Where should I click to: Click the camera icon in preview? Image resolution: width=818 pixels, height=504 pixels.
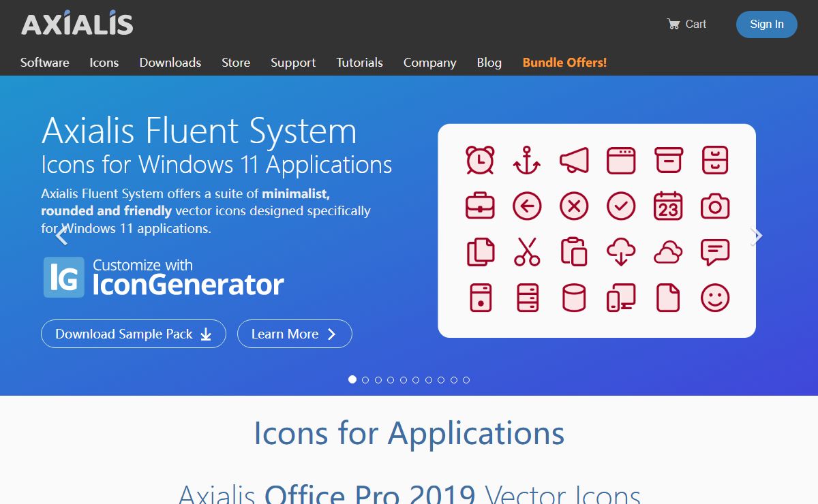[715, 206]
